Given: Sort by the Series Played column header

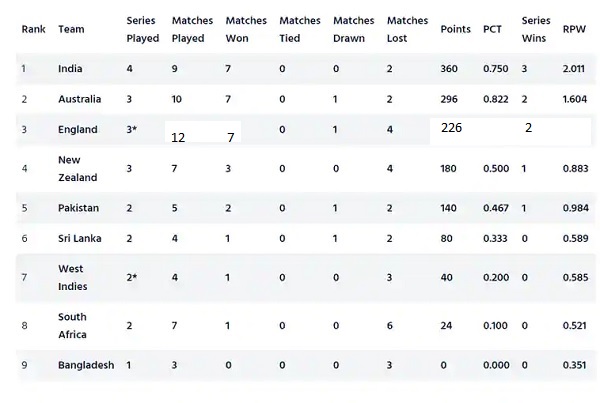Looking at the screenshot, I should [x=143, y=29].
